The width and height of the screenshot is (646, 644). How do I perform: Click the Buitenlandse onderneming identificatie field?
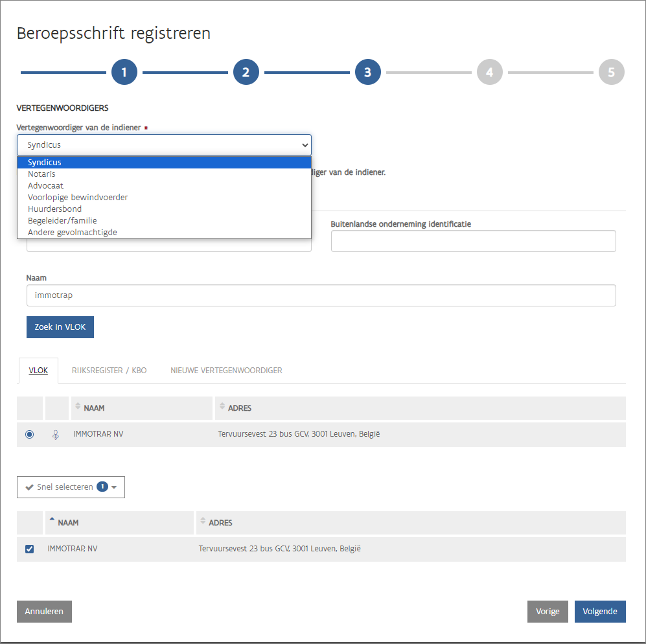(x=473, y=241)
